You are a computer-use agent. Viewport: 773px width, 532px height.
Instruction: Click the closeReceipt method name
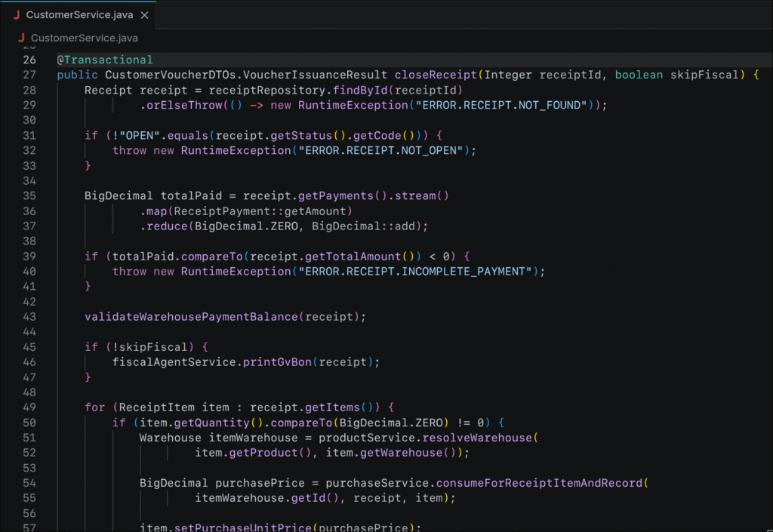coord(436,75)
